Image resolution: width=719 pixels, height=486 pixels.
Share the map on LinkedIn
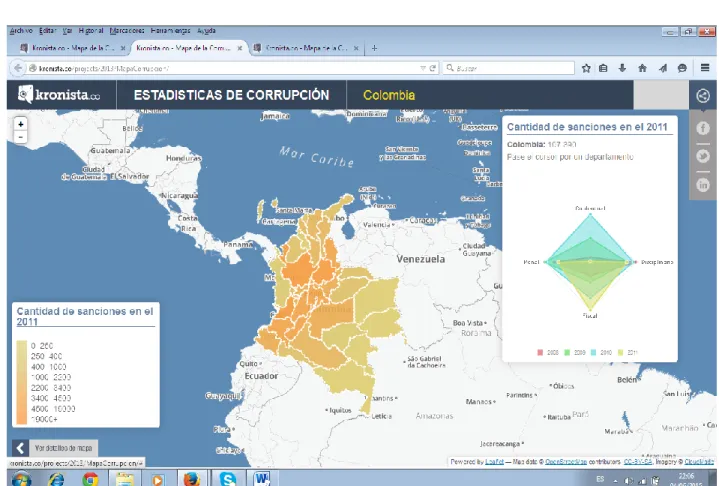coord(702,185)
